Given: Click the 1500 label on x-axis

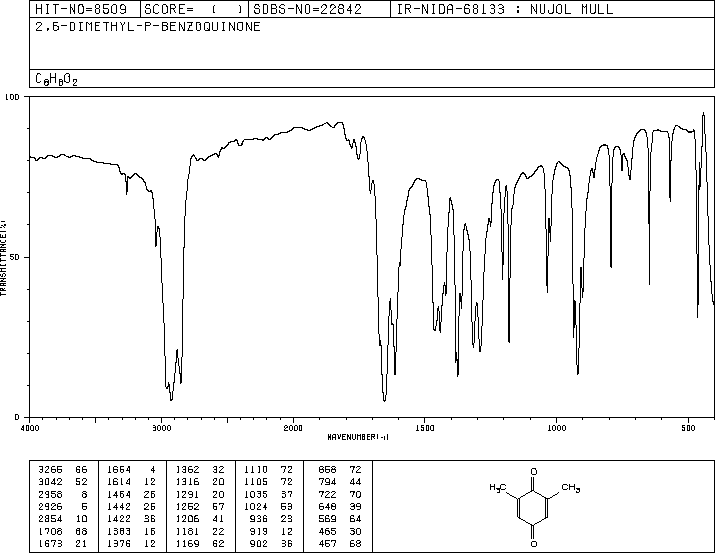Looking at the screenshot, I should pyautogui.click(x=425, y=428).
